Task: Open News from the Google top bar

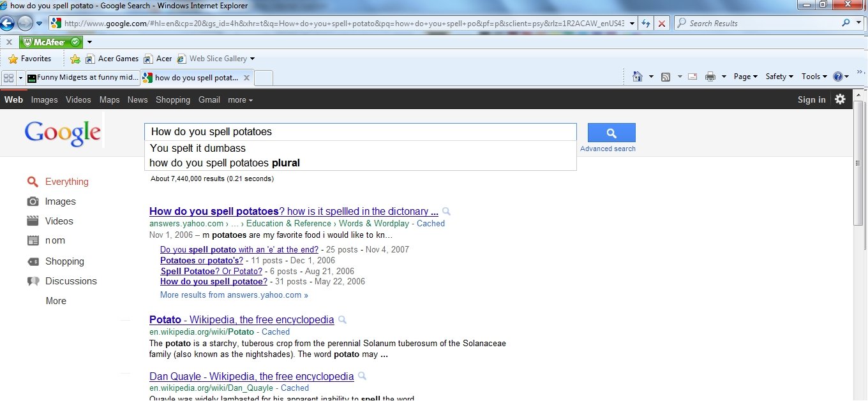Action: pyautogui.click(x=137, y=99)
